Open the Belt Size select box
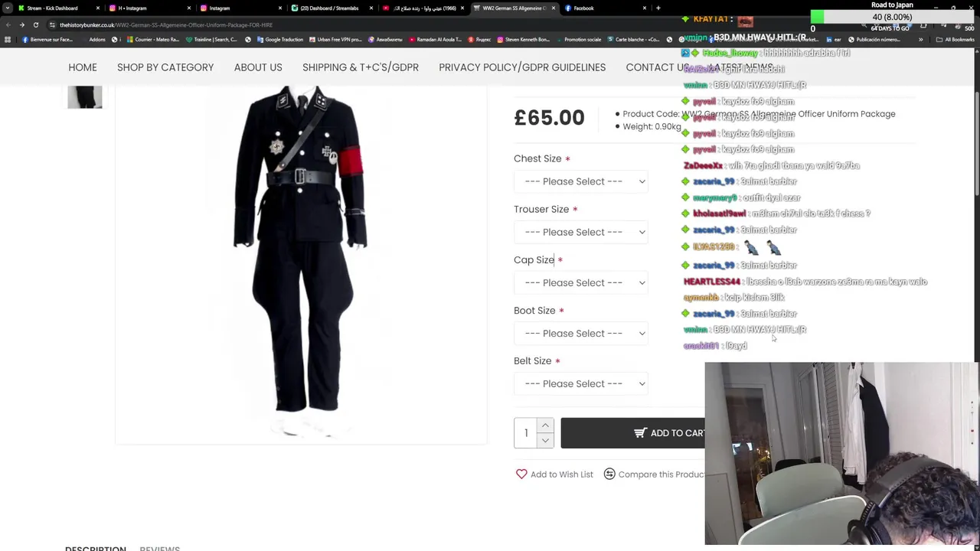980x551 pixels. tap(581, 383)
